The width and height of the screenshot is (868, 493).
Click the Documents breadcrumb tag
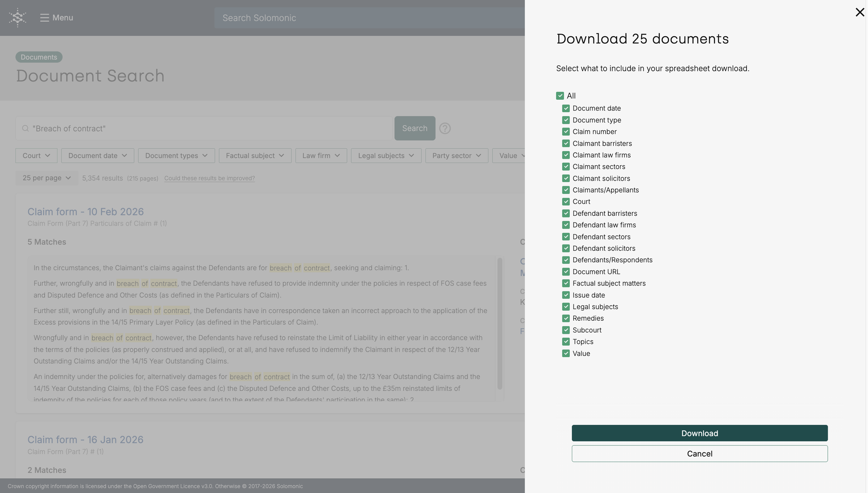[x=39, y=57]
